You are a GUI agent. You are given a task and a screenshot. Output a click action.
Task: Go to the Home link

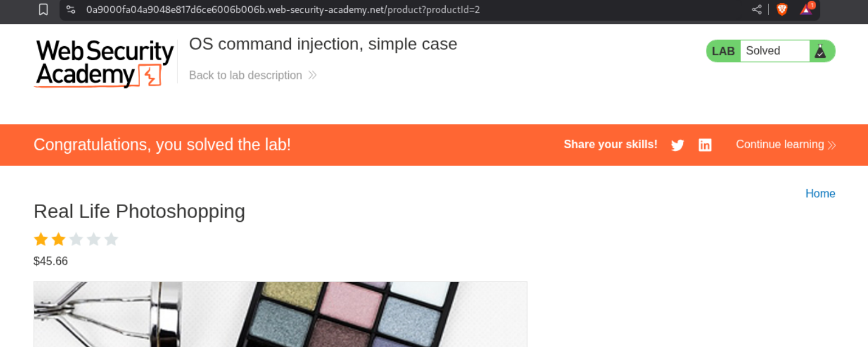[x=820, y=194]
